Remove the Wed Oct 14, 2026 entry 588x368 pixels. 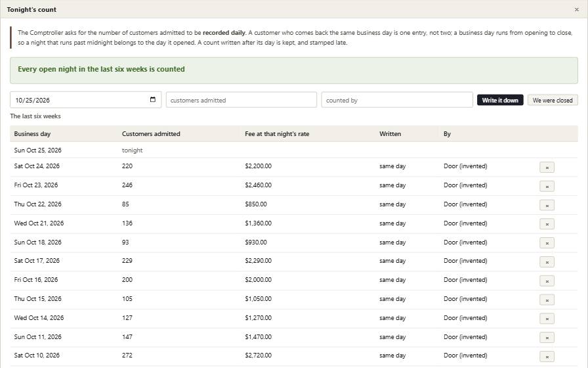point(547,319)
